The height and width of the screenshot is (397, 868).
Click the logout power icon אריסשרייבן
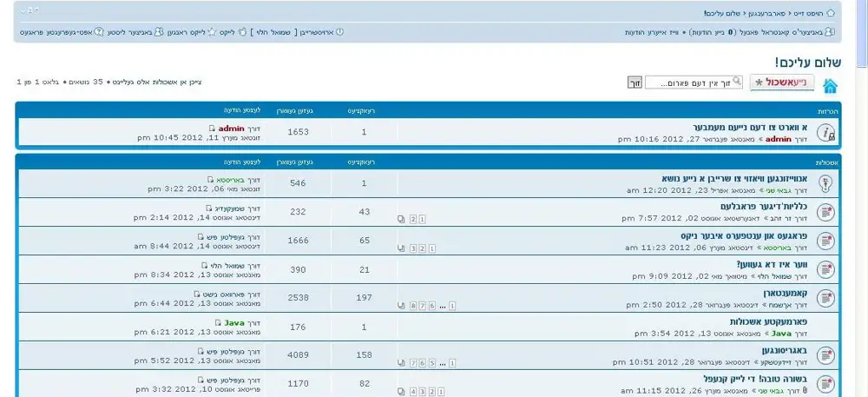pos(340,32)
